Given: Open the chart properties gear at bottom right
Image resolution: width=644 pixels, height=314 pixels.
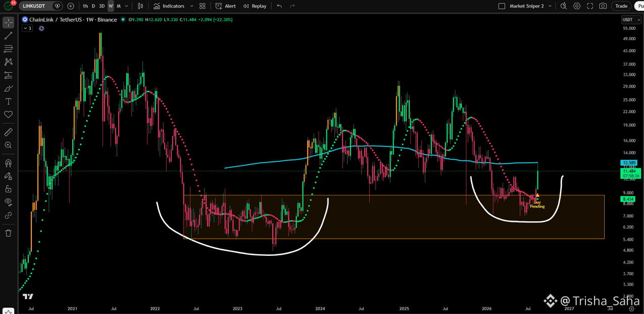Looking at the screenshot, I should [631, 308].
